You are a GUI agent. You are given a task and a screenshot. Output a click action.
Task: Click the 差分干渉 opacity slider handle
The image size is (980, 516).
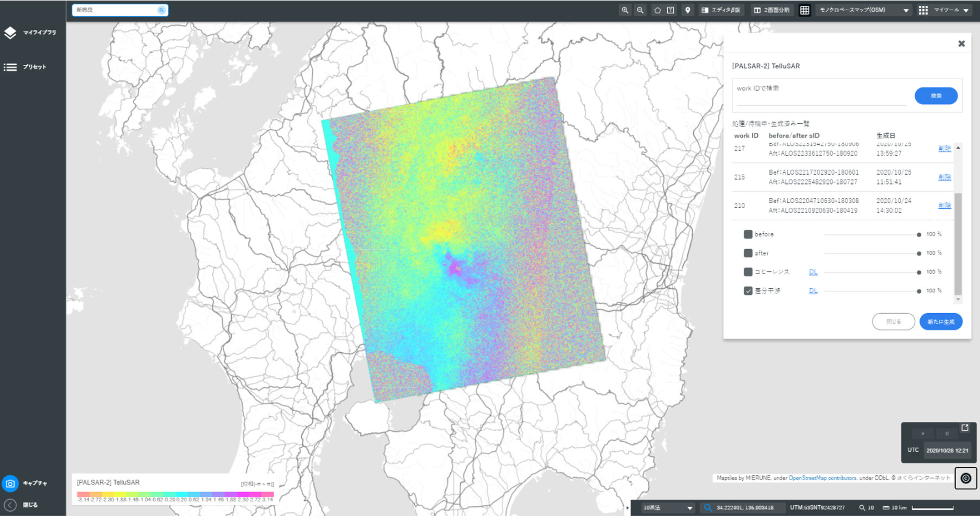click(x=919, y=291)
